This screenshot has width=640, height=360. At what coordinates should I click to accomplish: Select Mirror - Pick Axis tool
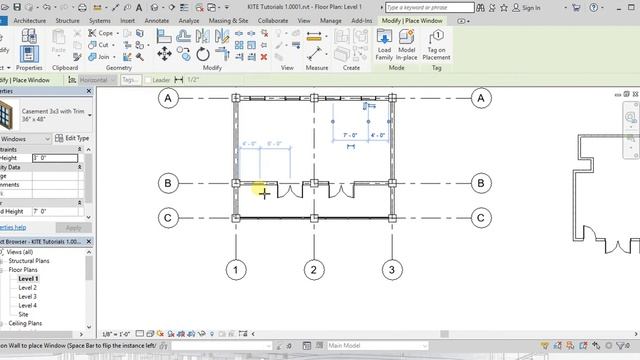pos(202,36)
